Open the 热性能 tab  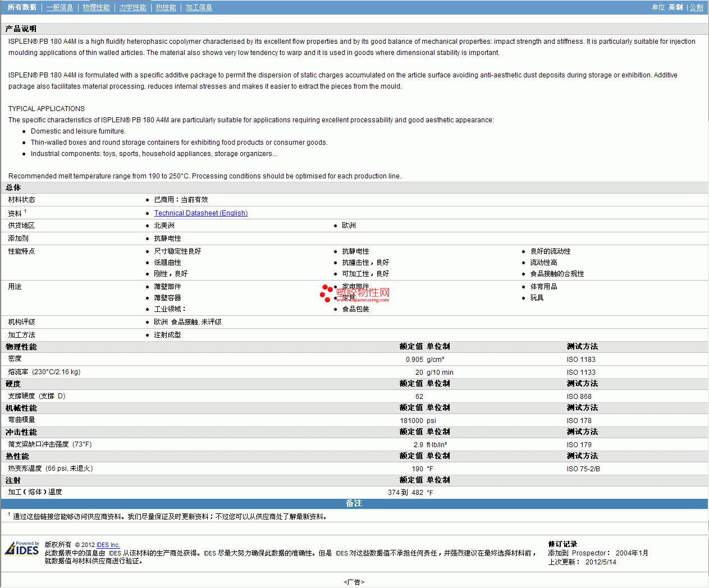click(166, 7)
